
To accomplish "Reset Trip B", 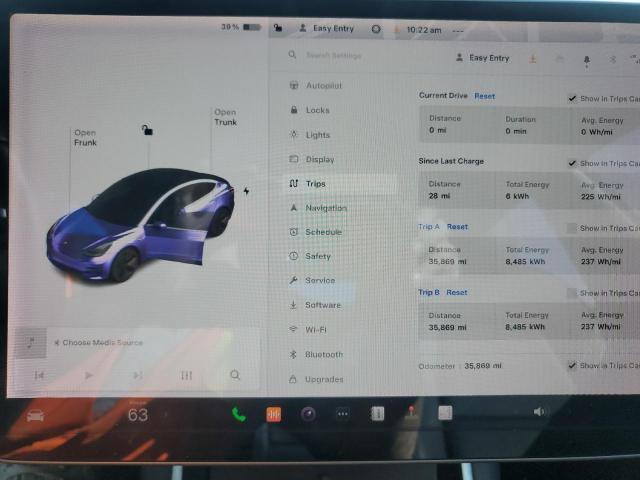I will point(457,293).
